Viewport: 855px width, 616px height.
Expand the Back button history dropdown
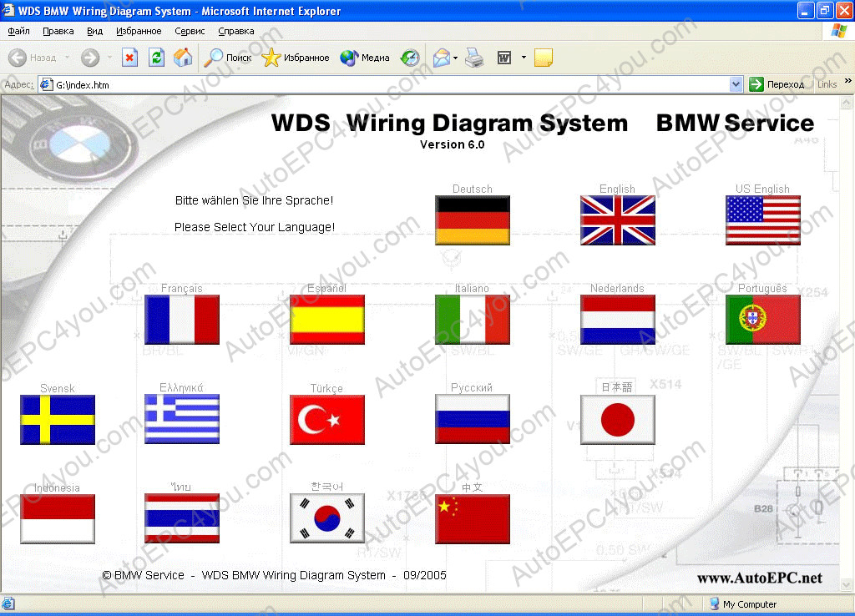click(64, 58)
